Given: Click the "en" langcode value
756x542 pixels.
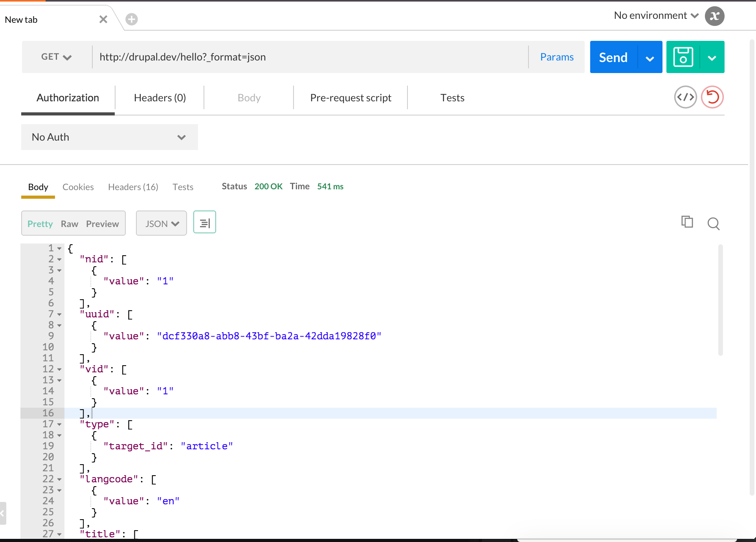Looking at the screenshot, I should coord(168,501).
